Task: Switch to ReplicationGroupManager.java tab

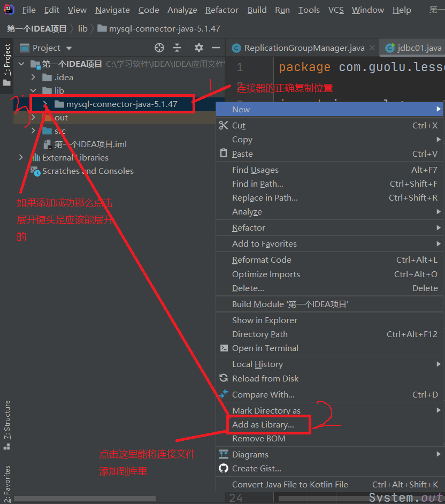Action: (303, 48)
